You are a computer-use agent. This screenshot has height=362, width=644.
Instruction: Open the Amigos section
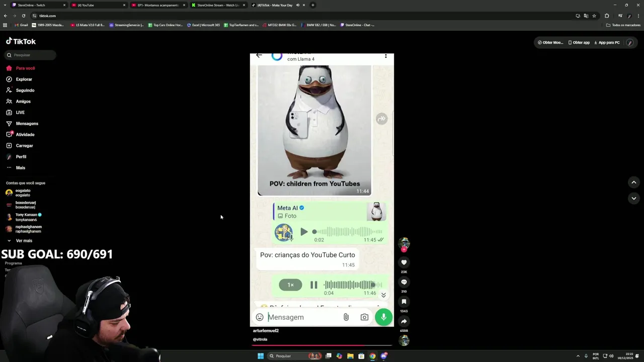click(x=19, y=101)
